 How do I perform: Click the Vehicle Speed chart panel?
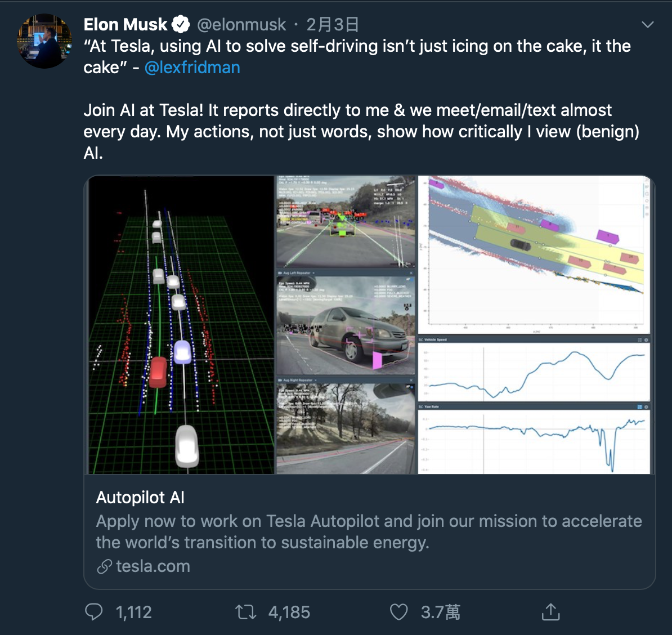534,370
